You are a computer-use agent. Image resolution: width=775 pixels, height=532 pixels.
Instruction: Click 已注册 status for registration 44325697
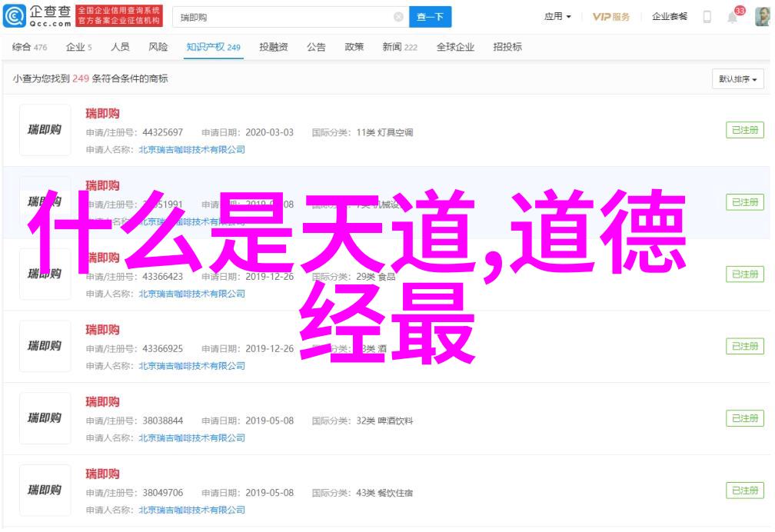tap(745, 130)
